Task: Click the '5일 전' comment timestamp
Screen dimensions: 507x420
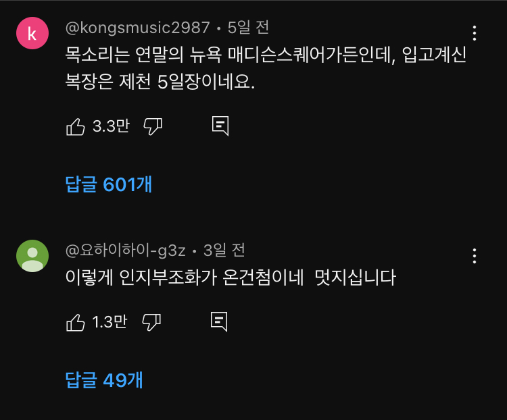Action: [248, 28]
